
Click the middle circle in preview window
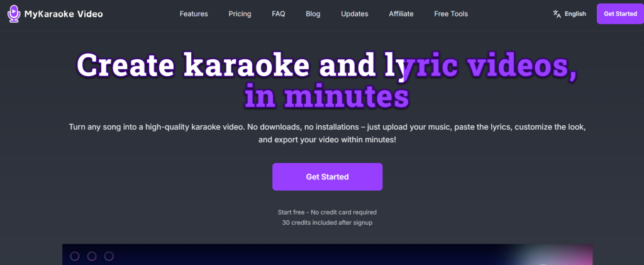point(92,256)
